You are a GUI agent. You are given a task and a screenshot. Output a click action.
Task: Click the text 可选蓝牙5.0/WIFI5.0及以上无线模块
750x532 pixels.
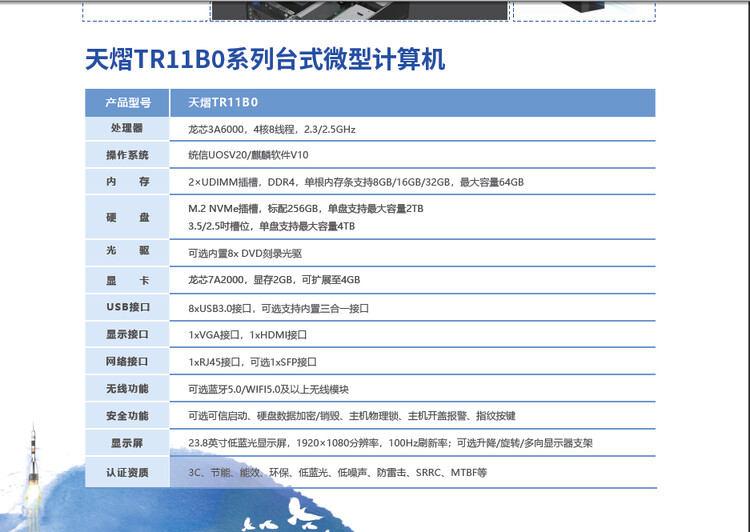(x=268, y=389)
